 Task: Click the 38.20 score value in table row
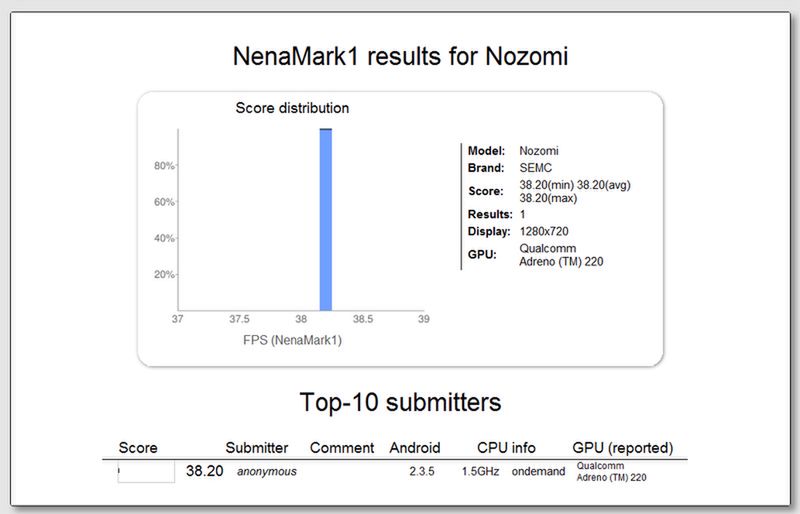pos(205,471)
